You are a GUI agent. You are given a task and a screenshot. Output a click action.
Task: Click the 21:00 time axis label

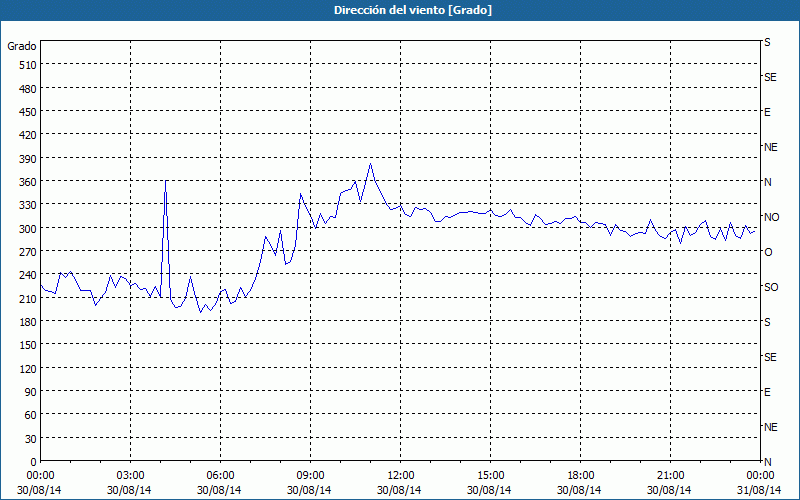coord(670,476)
